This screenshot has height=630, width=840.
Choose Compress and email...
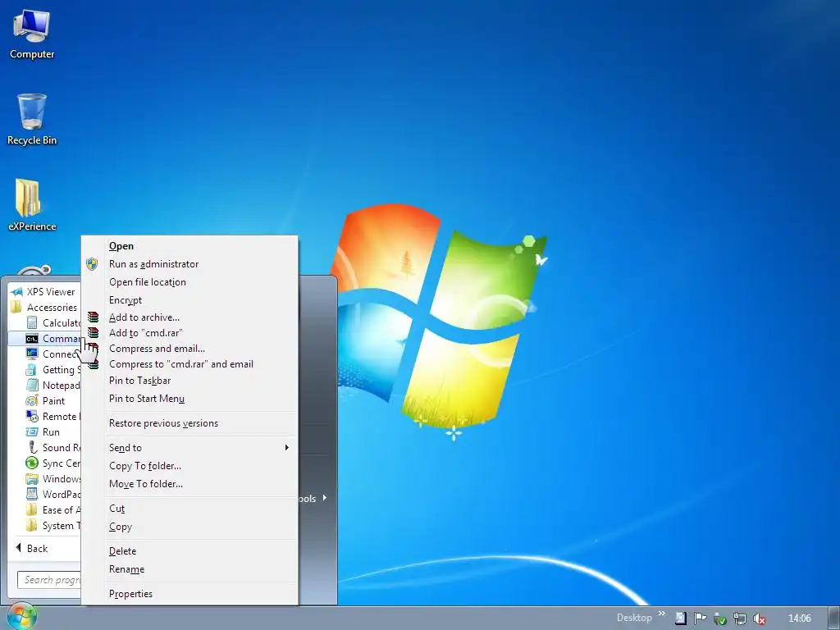(189, 348)
